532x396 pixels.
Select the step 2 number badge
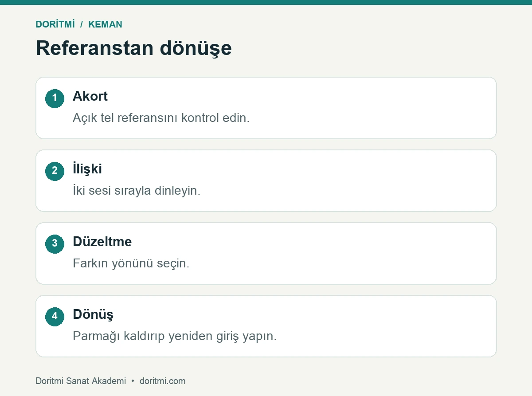pos(55,171)
